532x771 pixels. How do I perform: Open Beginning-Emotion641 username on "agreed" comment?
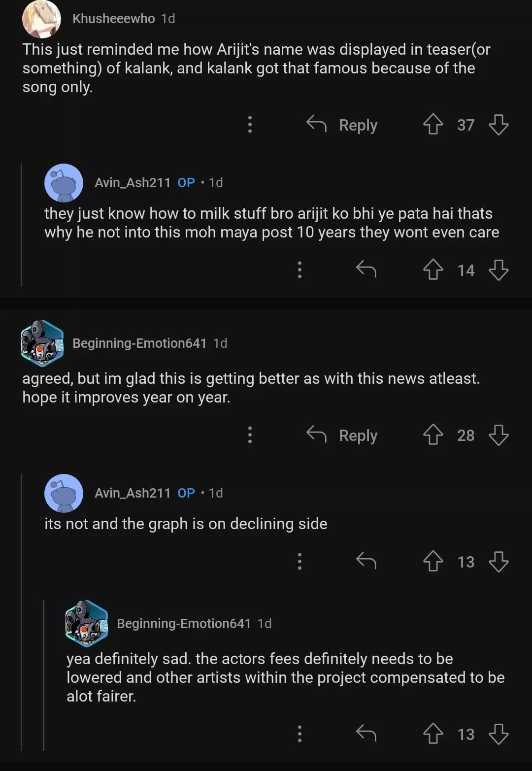click(x=139, y=343)
